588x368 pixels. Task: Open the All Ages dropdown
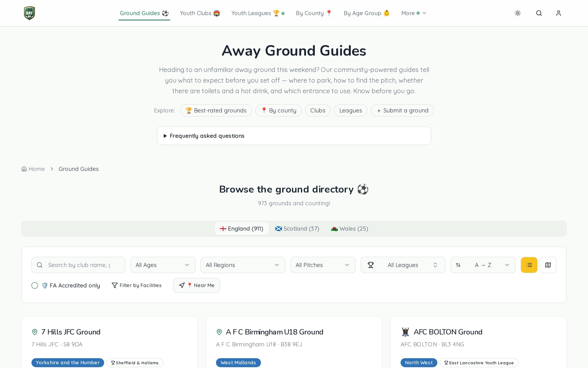pyautogui.click(x=163, y=265)
